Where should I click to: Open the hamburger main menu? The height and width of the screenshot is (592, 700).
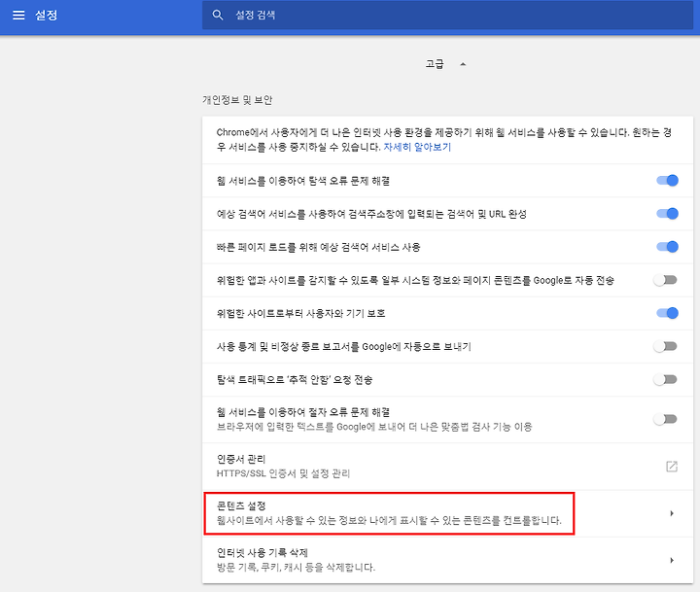coord(18,16)
